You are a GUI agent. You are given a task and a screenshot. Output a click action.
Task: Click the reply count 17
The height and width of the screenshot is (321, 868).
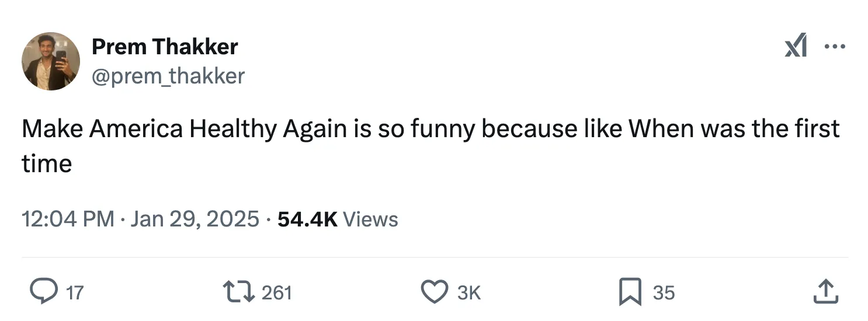(74, 292)
